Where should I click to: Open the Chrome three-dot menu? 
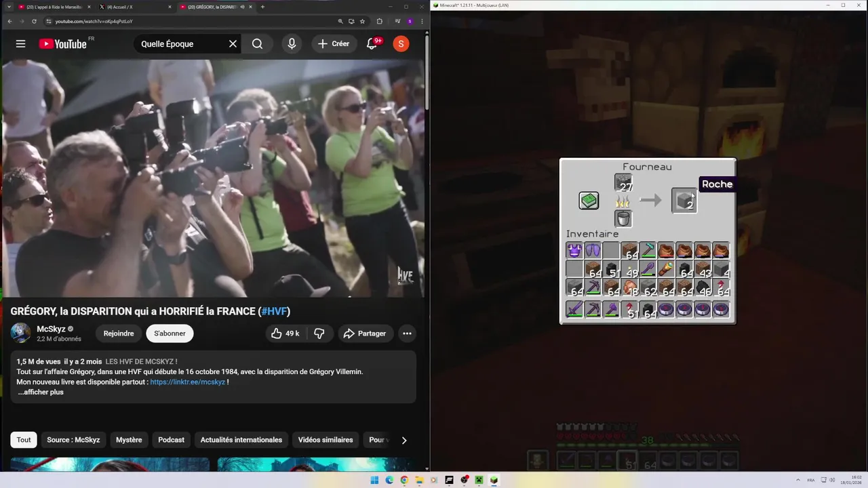[422, 21]
